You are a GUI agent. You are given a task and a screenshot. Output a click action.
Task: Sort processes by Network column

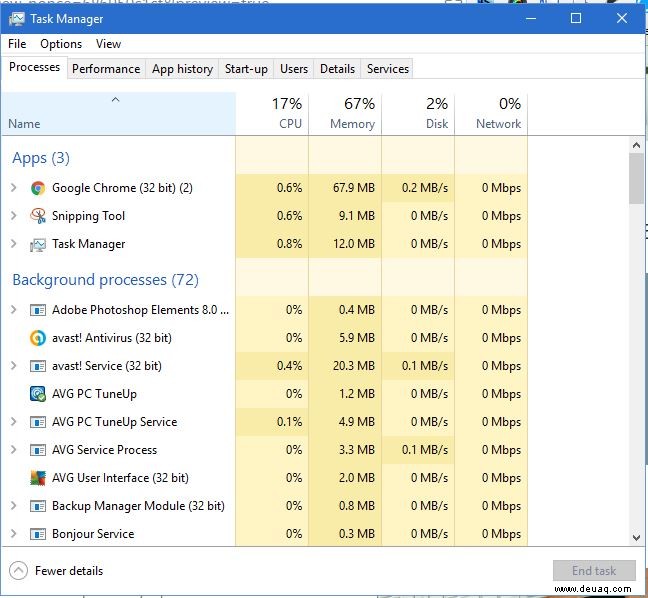click(x=491, y=113)
